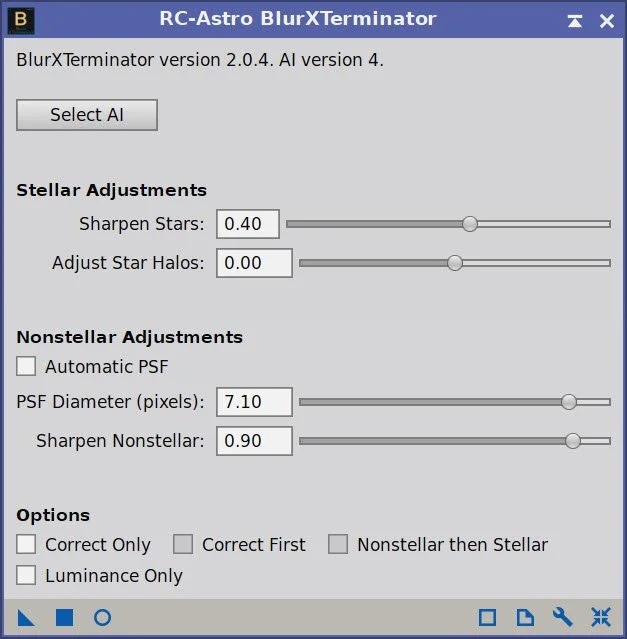Click the PSF Diameter value field
Viewport: 627px width, 639px height.
[x=254, y=402]
